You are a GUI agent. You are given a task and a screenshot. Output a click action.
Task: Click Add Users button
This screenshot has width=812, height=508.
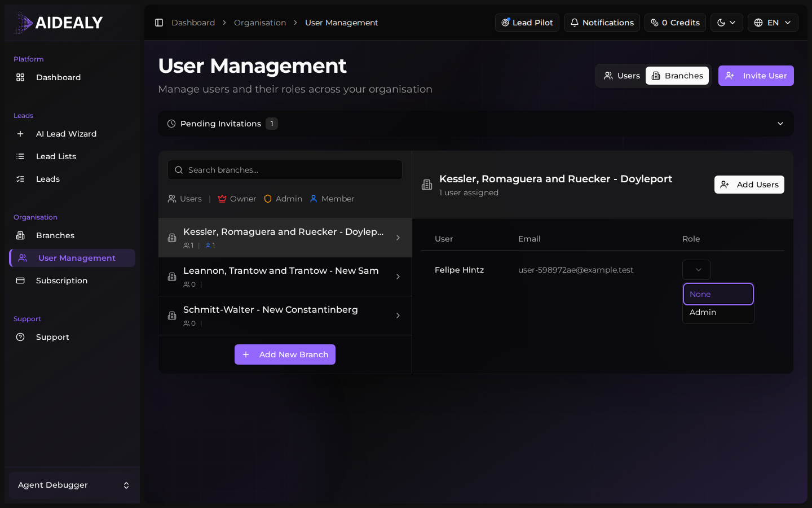click(749, 185)
